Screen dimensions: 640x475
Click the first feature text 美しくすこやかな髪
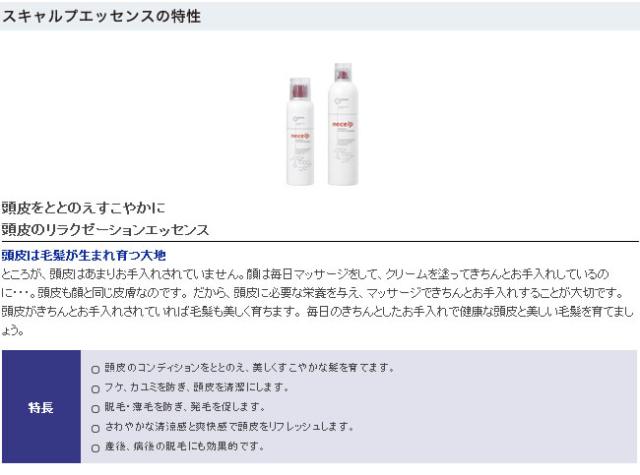pyautogui.click(x=249, y=367)
